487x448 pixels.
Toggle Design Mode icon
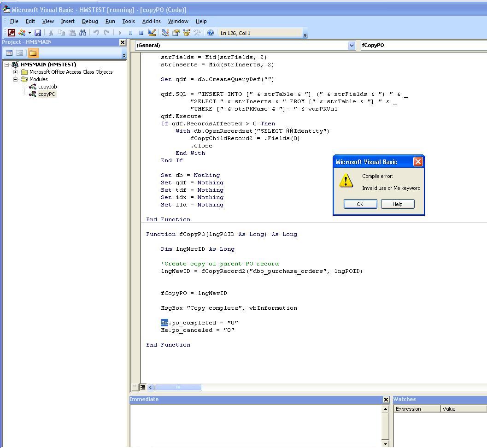(x=152, y=33)
